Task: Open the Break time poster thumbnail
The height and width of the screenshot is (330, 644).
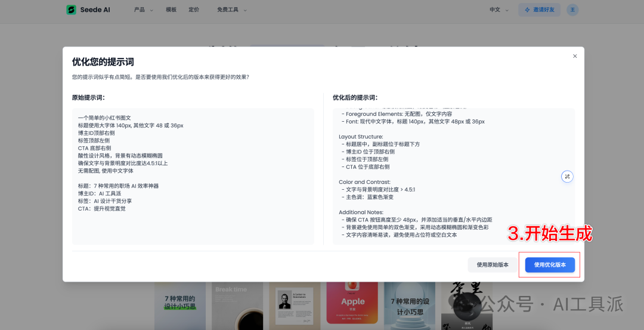Action: tap(237, 306)
